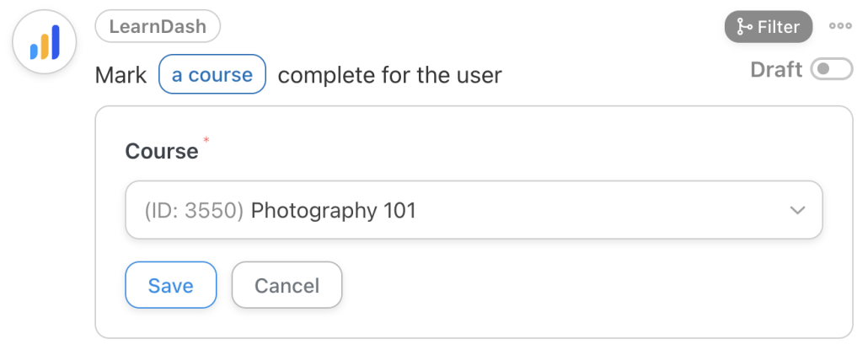
Task: Save the course selection
Action: [x=171, y=285]
